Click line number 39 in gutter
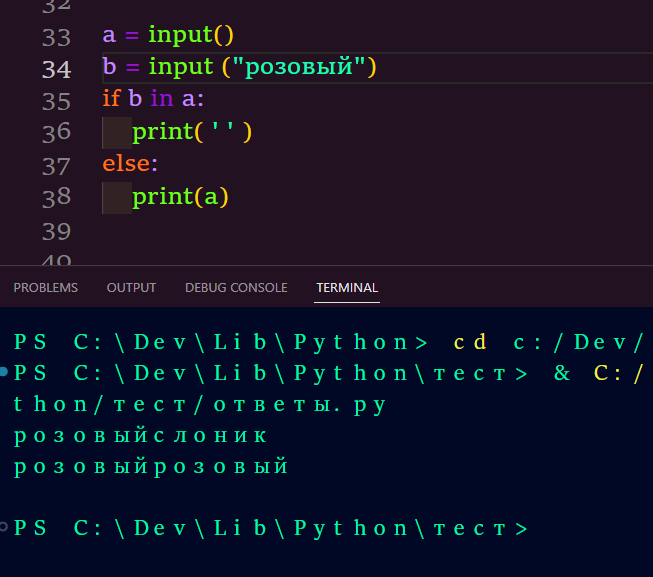The image size is (653, 577). pyautogui.click(x=56, y=231)
